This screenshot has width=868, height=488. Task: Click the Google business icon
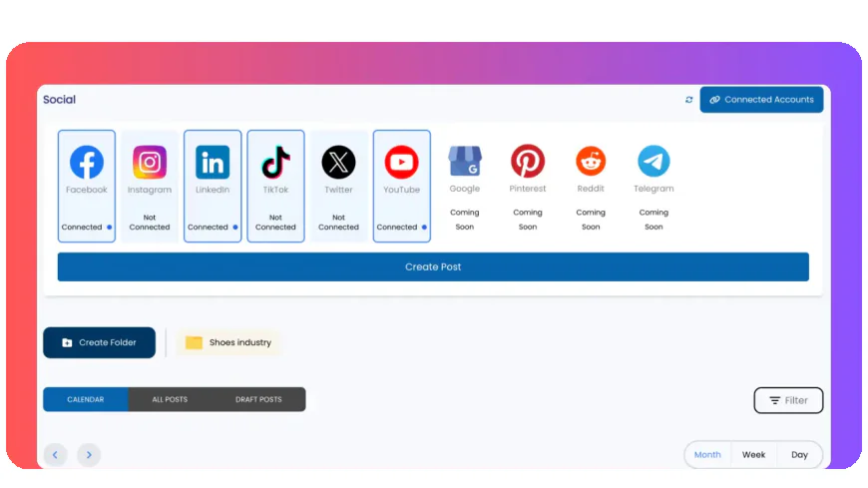tap(465, 162)
